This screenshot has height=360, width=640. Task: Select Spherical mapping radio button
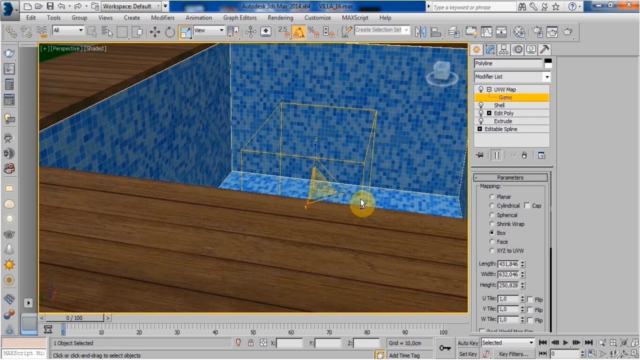click(x=492, y=215)
